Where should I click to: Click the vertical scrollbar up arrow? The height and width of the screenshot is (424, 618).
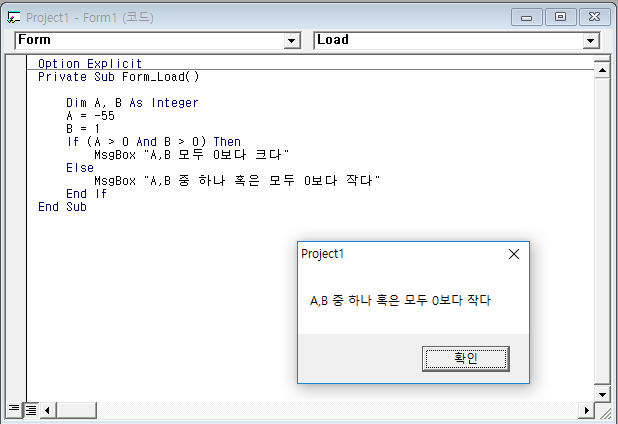(602, 70)
